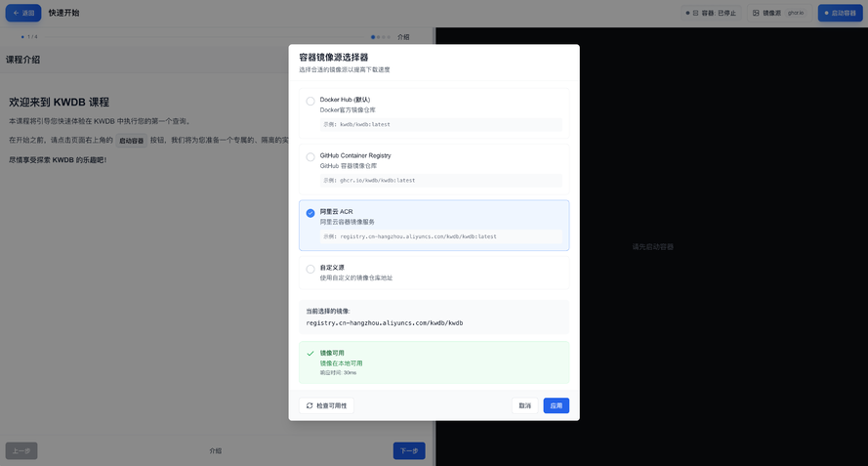Click the 课程介绍 section heading

point(22,60)
